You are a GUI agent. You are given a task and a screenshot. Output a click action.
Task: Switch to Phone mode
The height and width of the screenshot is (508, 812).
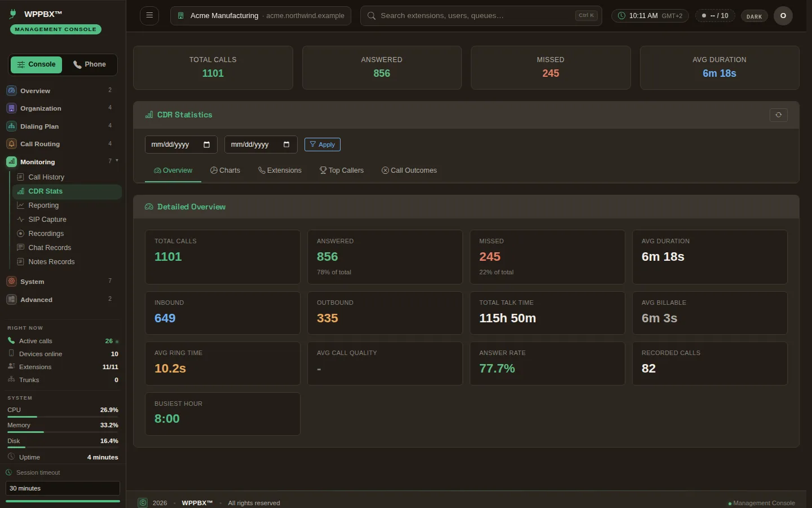coord(90,64)
